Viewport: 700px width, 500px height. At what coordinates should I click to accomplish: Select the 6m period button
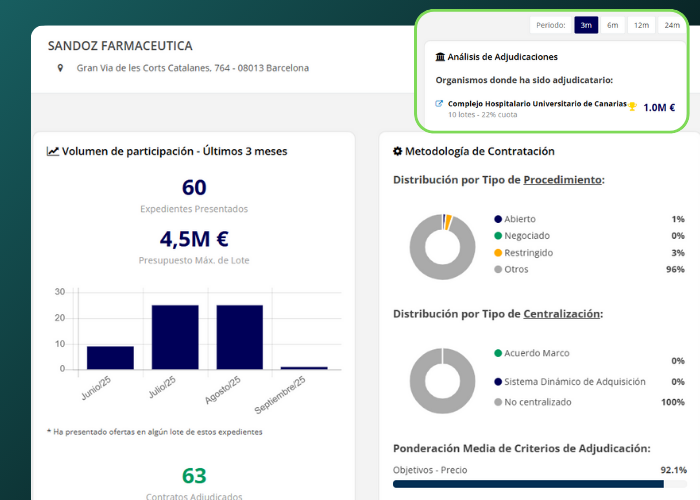pos(612,25)
